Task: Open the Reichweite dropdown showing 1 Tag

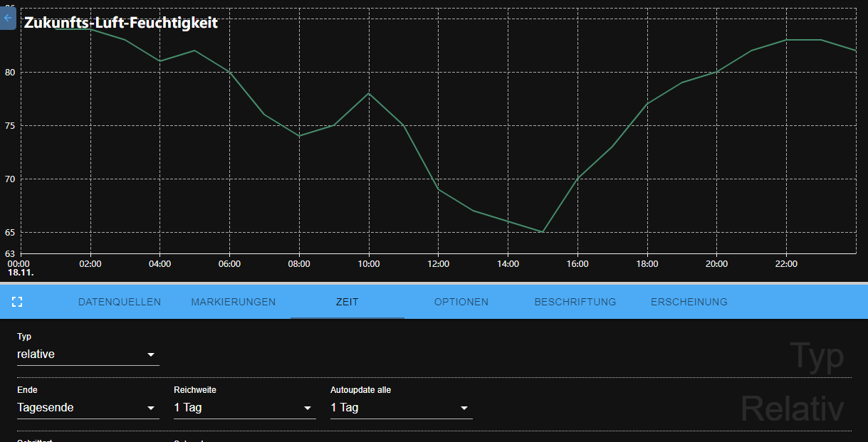Action: point(245,408)
